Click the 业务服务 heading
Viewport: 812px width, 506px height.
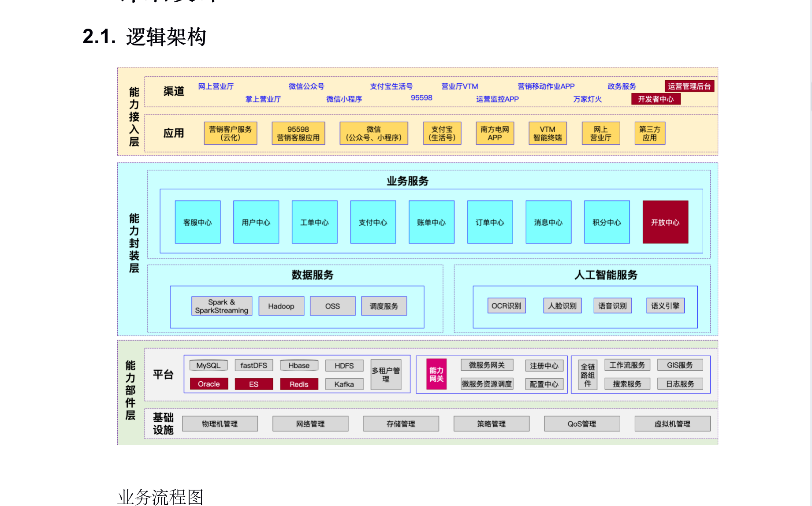pos(408,181)
